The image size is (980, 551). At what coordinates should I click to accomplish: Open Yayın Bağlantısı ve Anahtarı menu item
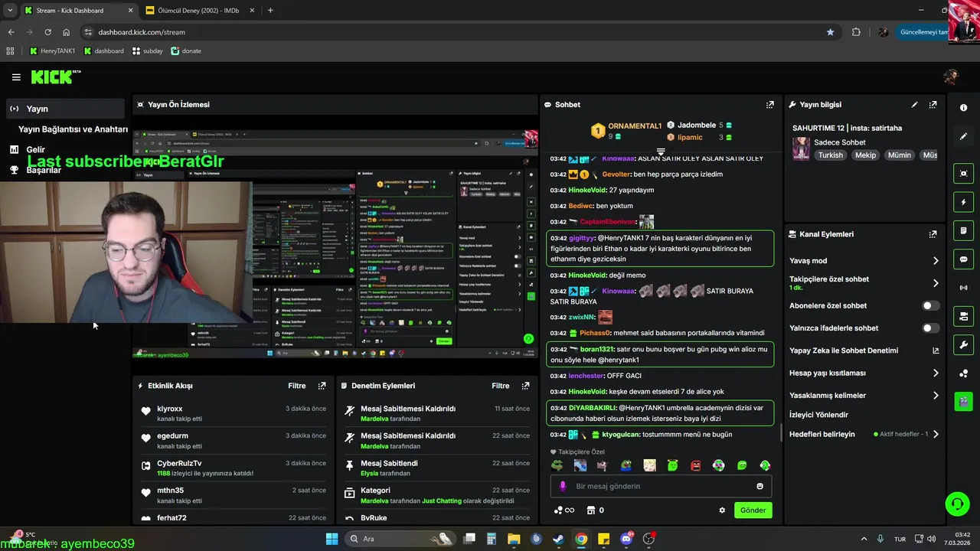[73, 129]
